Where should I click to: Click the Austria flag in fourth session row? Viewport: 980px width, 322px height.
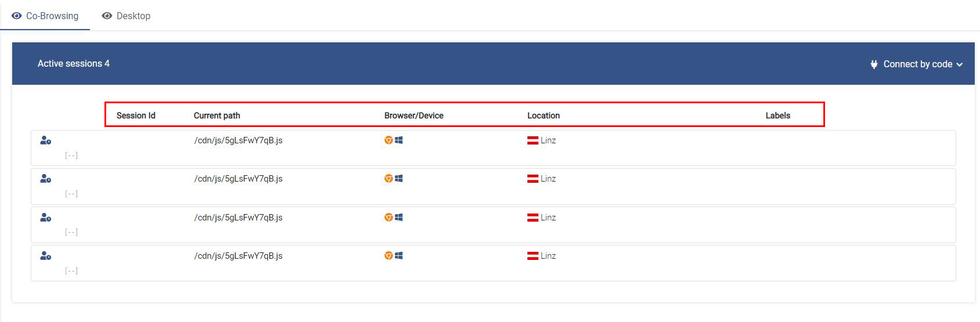(x=533, y=256)
